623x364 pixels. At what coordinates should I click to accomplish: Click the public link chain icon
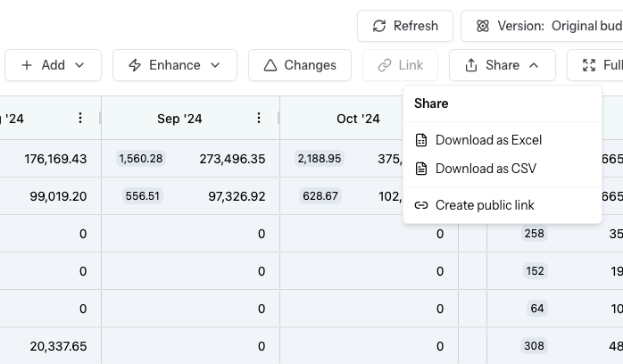click(x=421, y=205)
